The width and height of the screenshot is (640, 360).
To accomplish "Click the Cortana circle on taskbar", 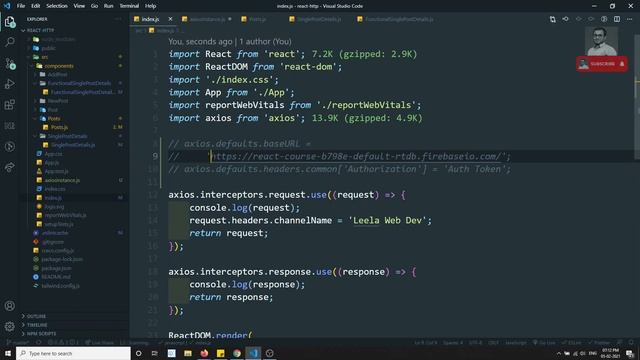I will click(138, 353).
